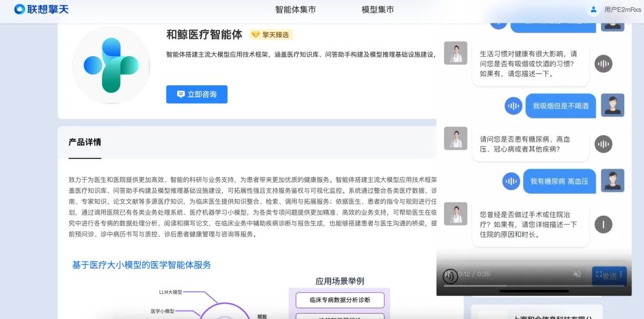Viewport: 644px width, 319px height.
Task: Open user menu 用户E2mRxs
Action: tap(622, 10)
